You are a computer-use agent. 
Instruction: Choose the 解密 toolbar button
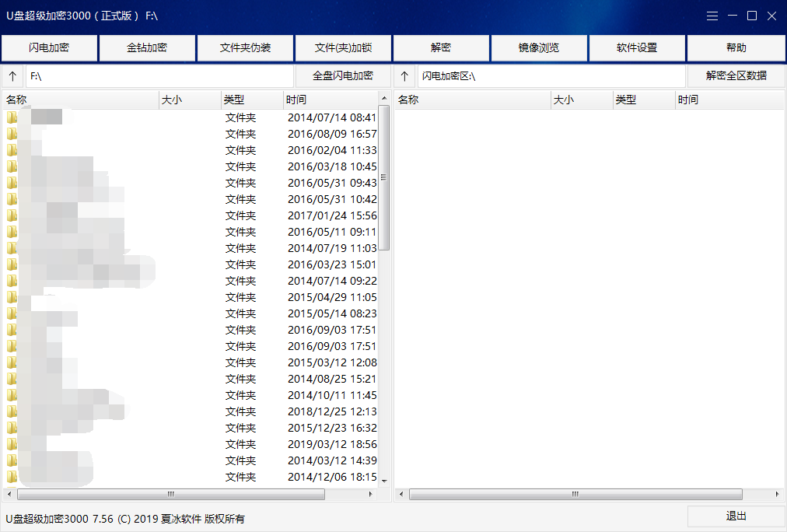tap(441, 47)
